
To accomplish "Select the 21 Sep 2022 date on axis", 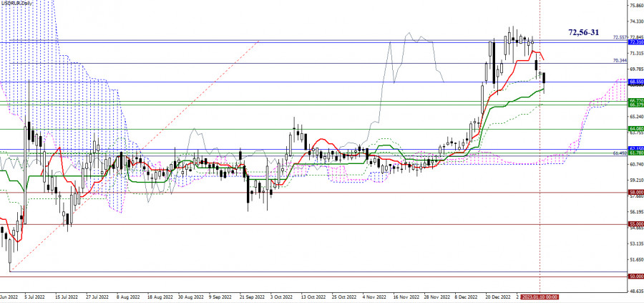I will (x=254, y=295).
